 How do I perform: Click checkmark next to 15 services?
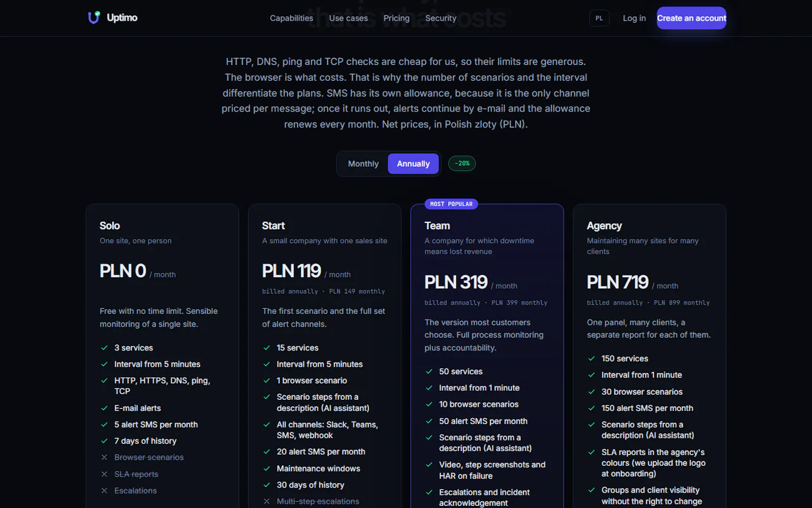pos(266,348)
